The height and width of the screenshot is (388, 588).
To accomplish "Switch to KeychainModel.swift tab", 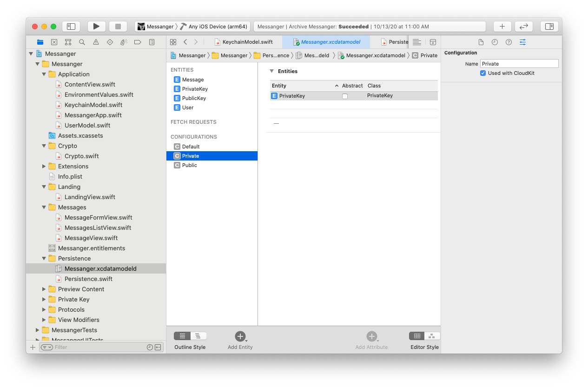I will (x=244, y=42).
